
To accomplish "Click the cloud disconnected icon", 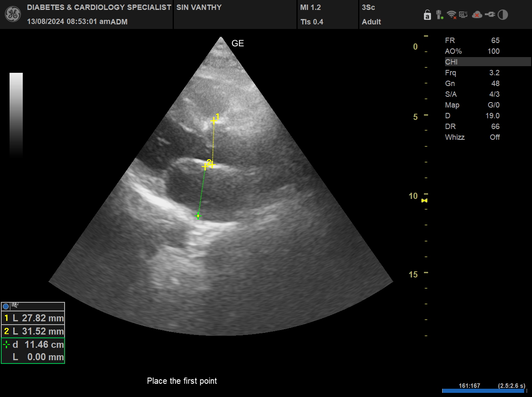I will [x=477, y=15].
